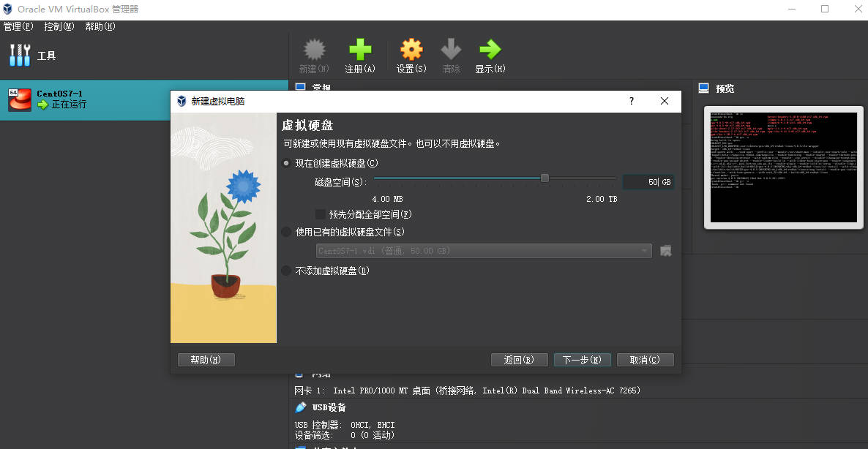868x449 pixels.
Task: Open the 控制(M) menu
Action: (x=59, y=26)
